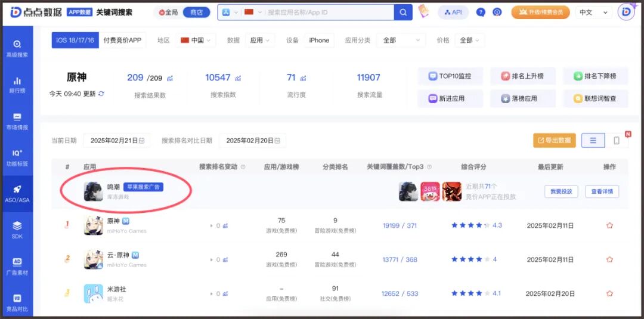Open the 云·原神 app name link
This screenshot has width=644, height=319.
117,255
